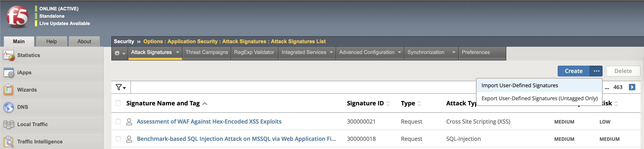The width and height of the screenshot is (644, 149).
Task: Check the Benchmark-based SQL Injection signature row
Action: [x=118, y=139]
